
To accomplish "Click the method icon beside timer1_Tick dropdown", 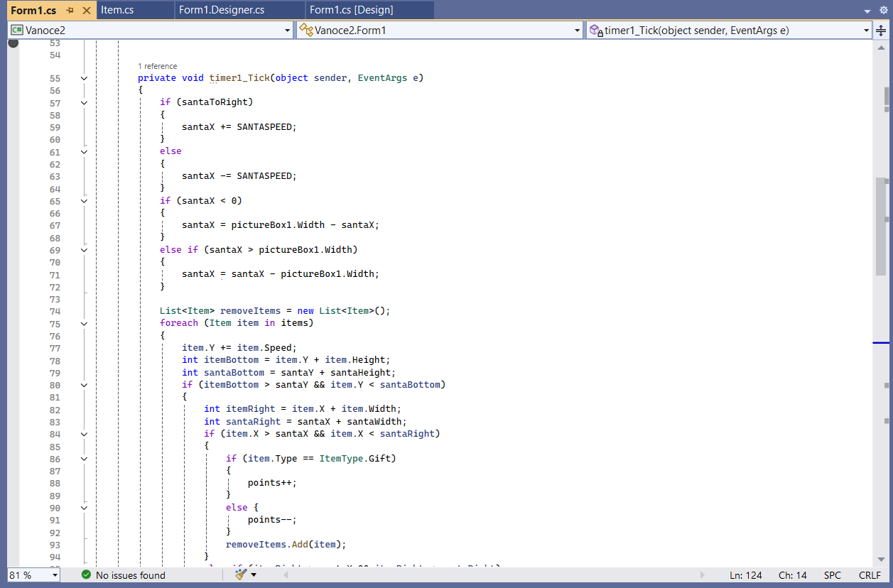I will click(x=597, y=30).
